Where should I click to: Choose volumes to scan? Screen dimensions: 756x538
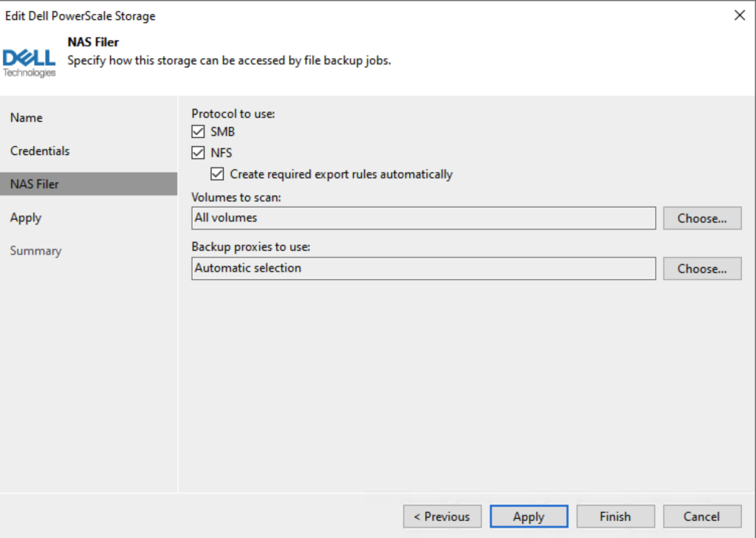pyautogui.click(x=701, y=218)
